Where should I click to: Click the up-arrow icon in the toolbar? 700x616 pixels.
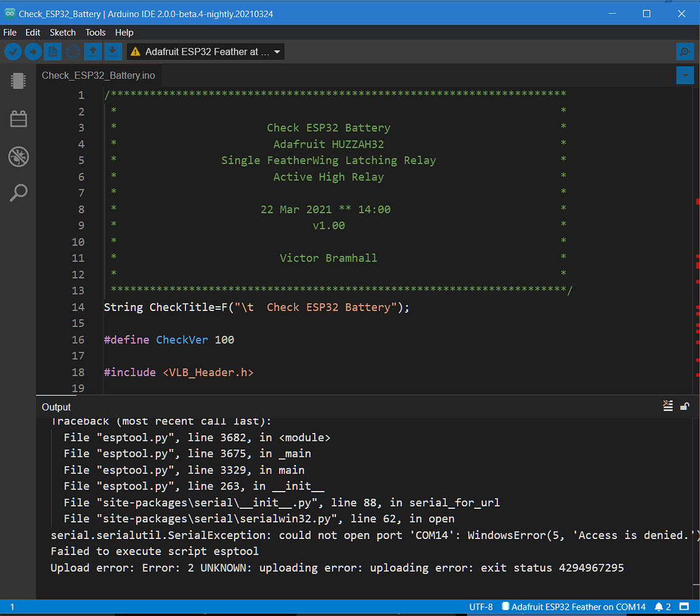click(x=93, y=52)
